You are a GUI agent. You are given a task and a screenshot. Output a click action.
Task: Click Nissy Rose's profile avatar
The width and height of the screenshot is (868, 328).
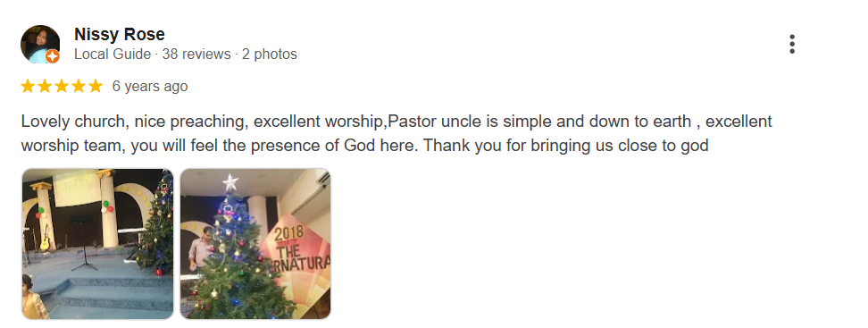point(40,44)
